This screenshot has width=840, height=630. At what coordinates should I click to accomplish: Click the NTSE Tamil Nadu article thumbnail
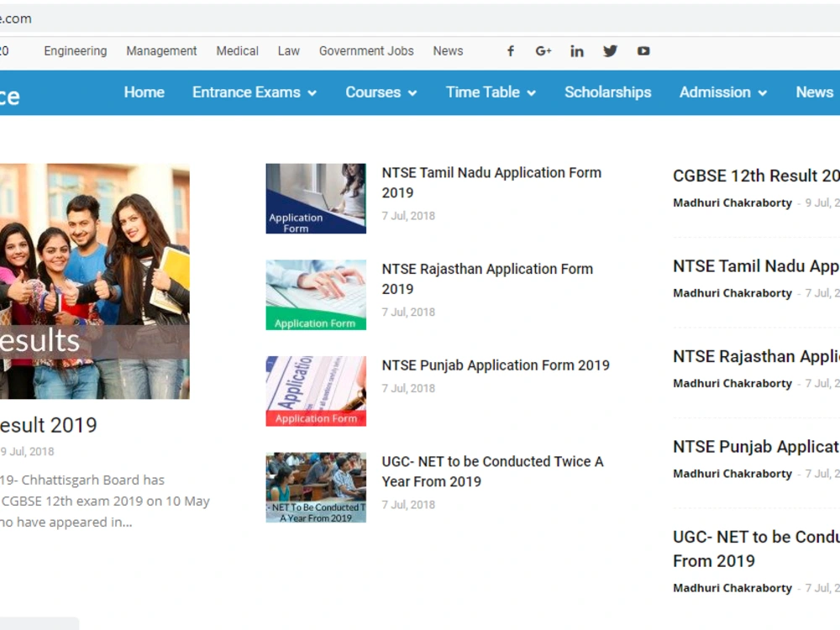(316, 199)
